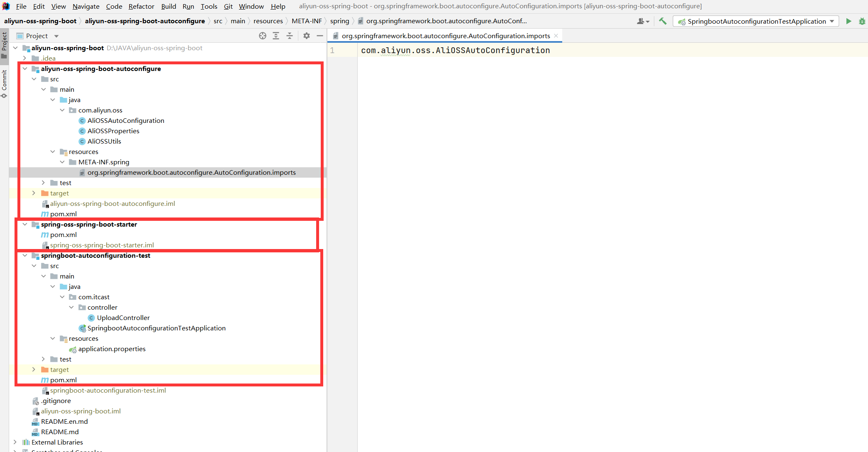Open the Commit tool window
This screenshot has width=868, height=452.
pyautogui.click(x=4, y=83)
